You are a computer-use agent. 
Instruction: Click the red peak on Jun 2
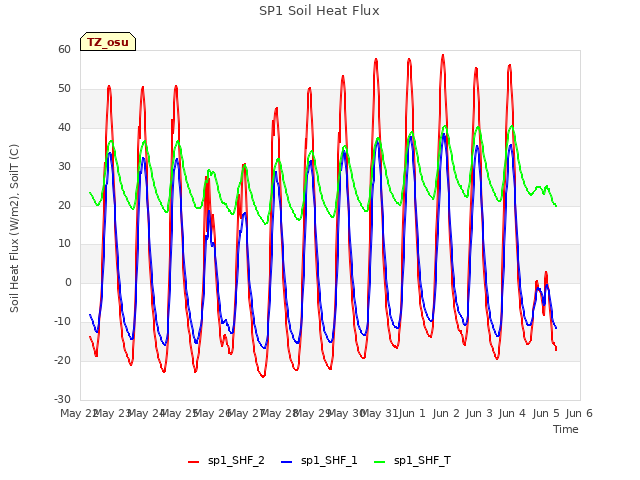click(x=443, y=56)
